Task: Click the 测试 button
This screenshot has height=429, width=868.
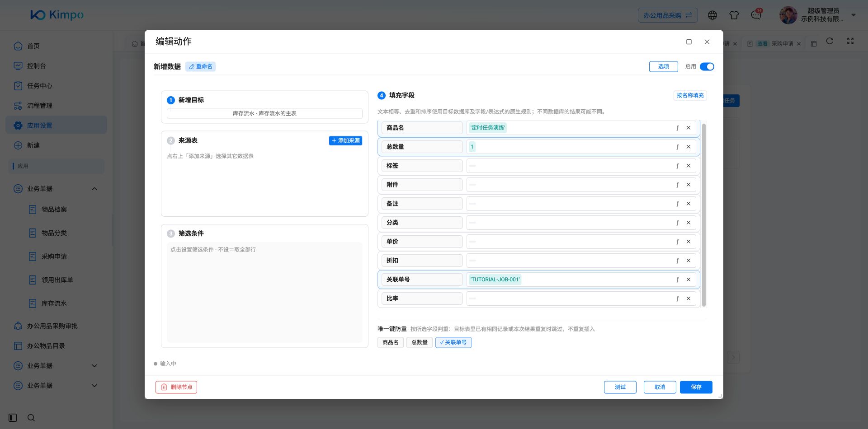Action: pyautogui.click(x=620, y=387)
